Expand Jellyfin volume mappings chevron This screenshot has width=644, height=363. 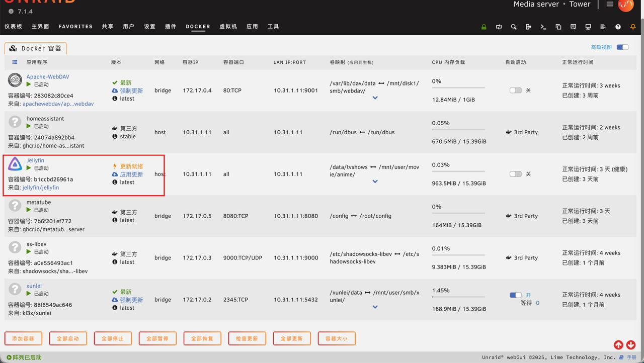(375, 181)
